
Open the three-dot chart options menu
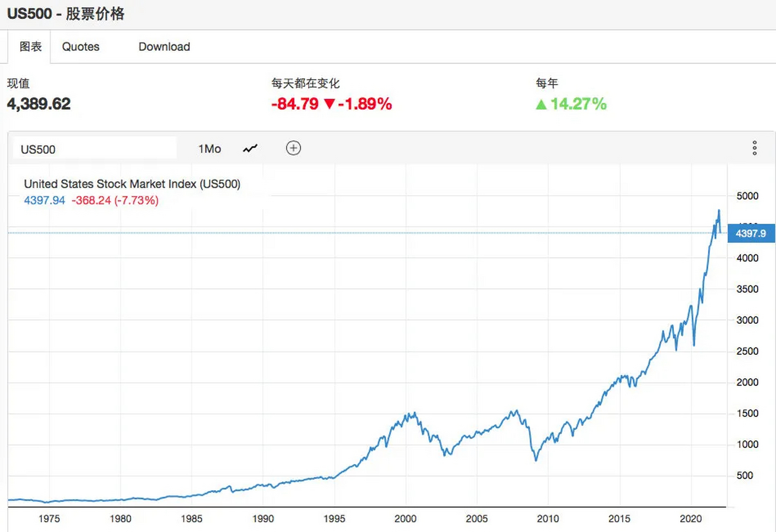coord(754,148)
